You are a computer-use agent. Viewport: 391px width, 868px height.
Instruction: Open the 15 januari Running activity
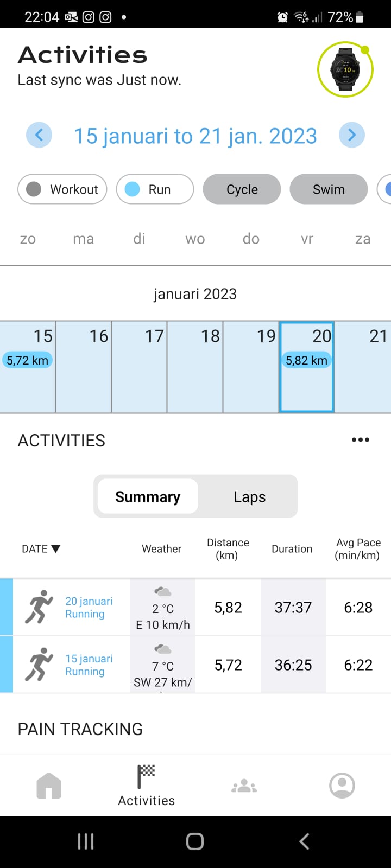pyautogui.click(x=89, y=665)
